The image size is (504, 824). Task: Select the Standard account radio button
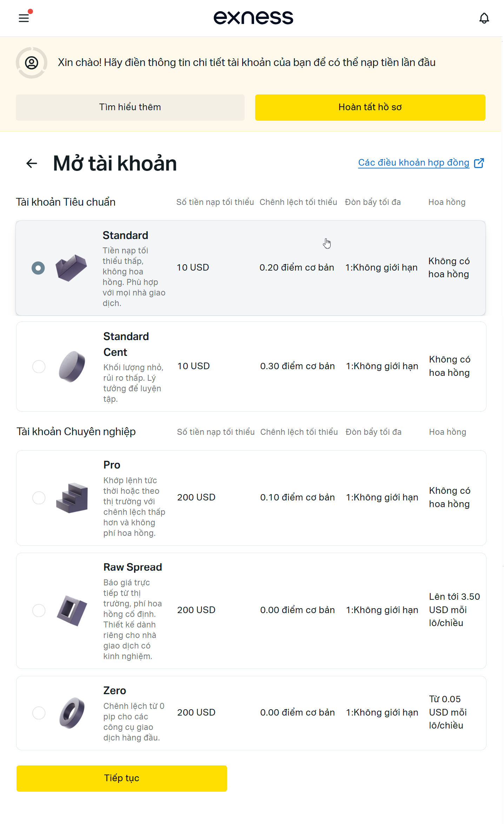click(x=38, y=268)
